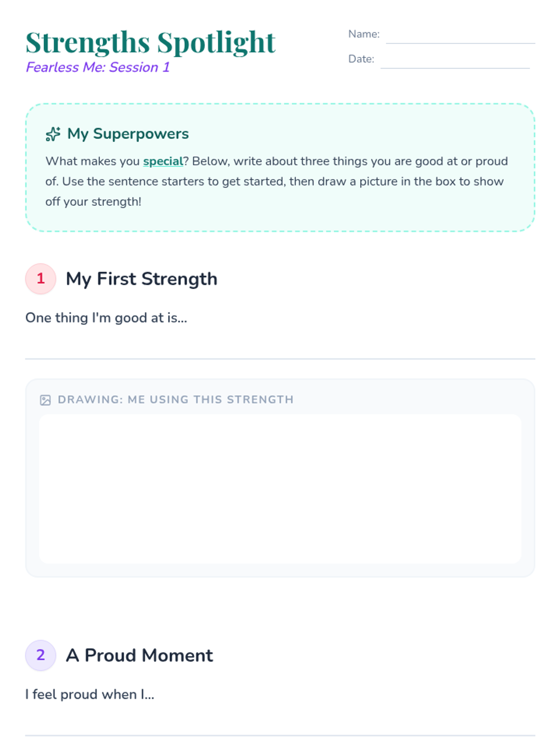Click the "A Proud Moment" heading
The width and height of the screenshot is (560, 747).
(140, 655)
